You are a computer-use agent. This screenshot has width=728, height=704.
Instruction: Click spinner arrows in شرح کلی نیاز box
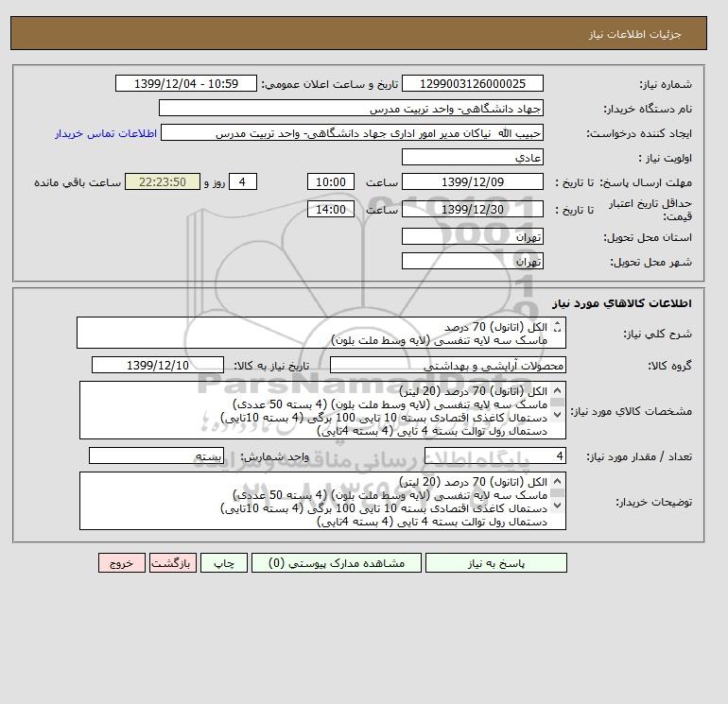tap(557, 327)
